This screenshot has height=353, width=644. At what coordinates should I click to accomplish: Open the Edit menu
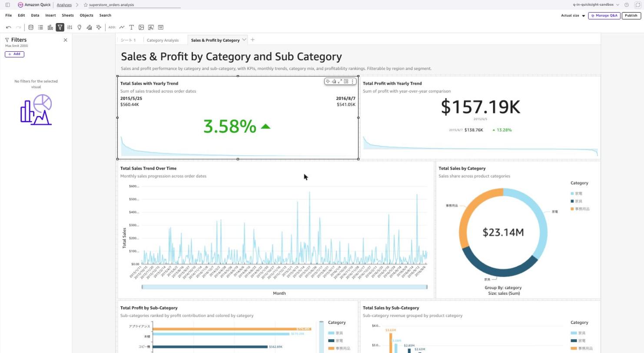(21, 15)
